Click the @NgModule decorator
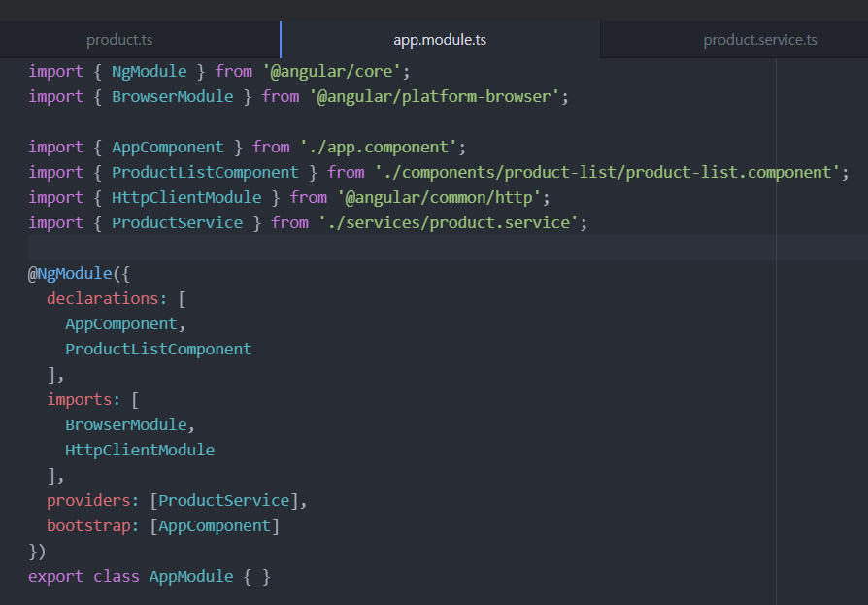The image size is (868, 605). click(x=70, y=274)
